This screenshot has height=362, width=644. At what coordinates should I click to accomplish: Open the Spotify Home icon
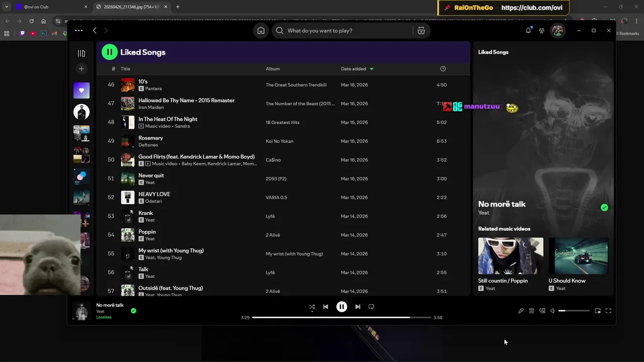(x=261, y=31)
